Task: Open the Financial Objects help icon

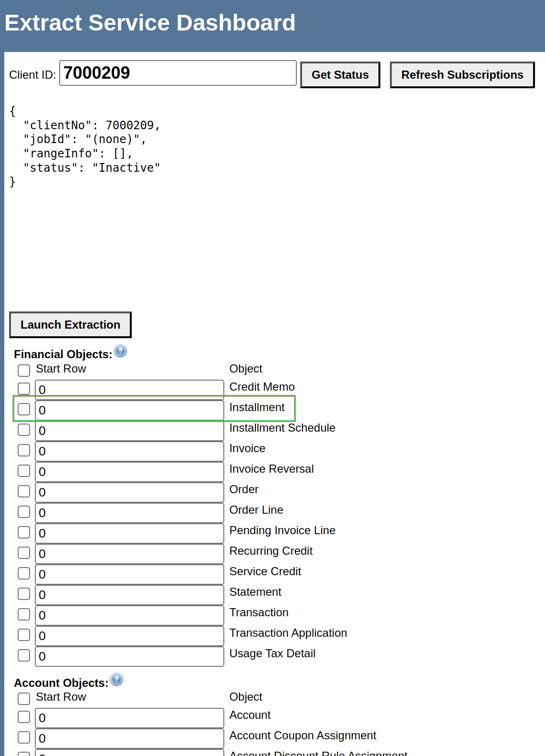Action: [121, 351]
